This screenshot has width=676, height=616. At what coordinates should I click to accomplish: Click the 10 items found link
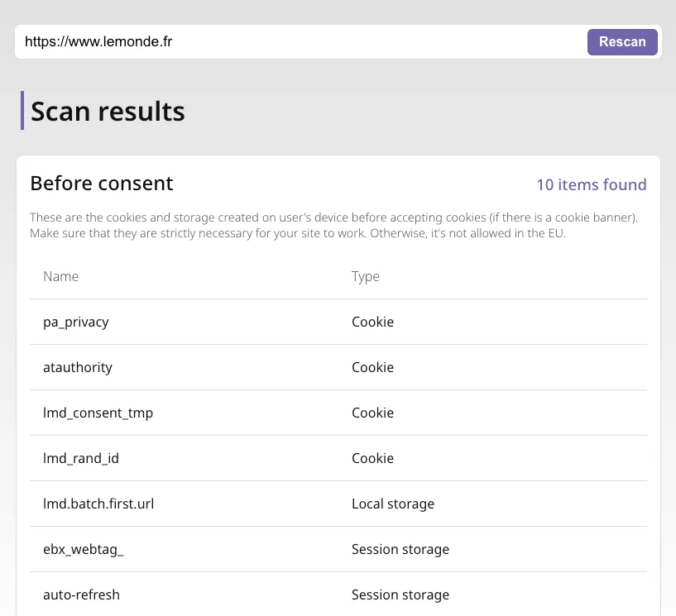point(591,184)
